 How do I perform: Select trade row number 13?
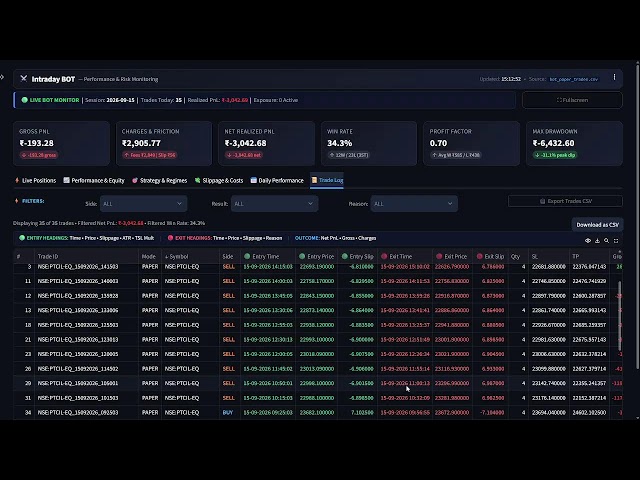pos(318,310)
